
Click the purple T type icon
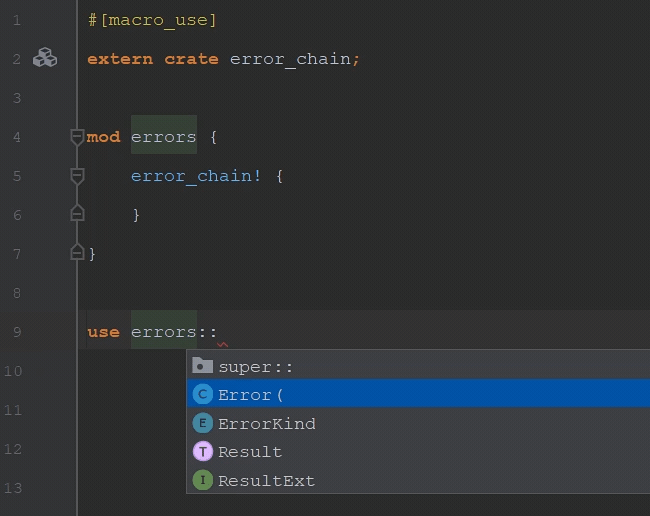tap(203, 451)
